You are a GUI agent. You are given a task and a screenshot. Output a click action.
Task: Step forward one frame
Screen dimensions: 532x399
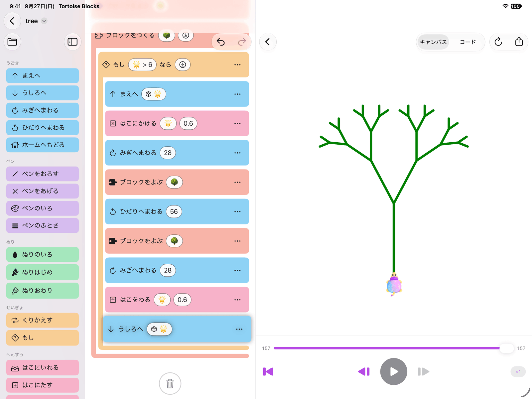(423, 371)
